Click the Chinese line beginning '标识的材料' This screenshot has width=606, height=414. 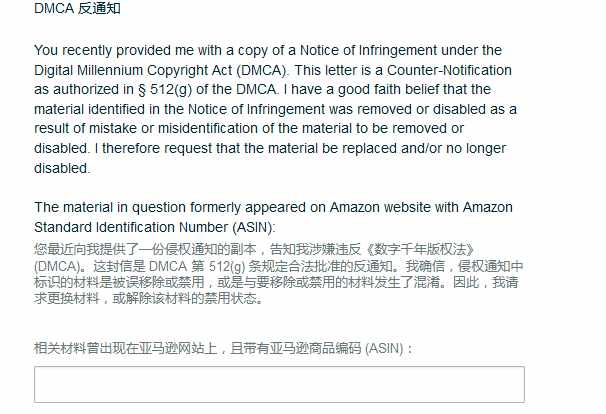click(x=276, y=282)
